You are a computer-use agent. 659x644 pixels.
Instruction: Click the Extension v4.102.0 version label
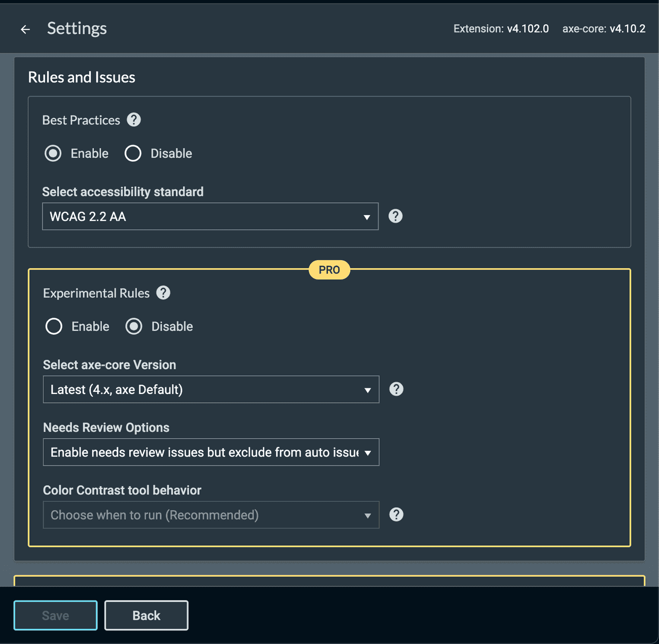(500, 29)
